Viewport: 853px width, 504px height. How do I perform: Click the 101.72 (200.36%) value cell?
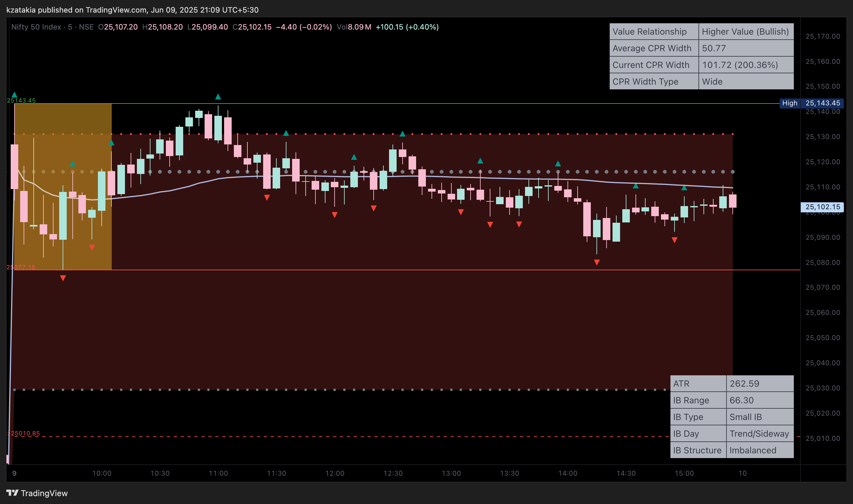746,65
